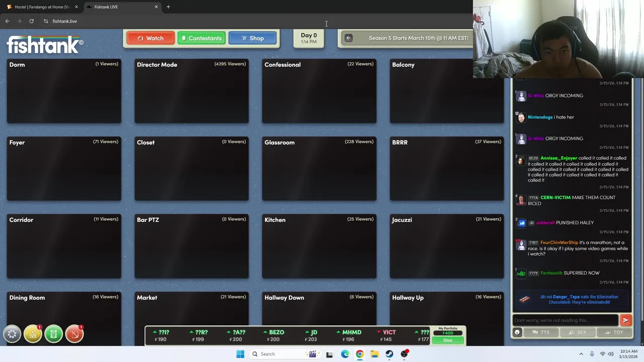Click the chat message input field
This screenshot has width=644, height=362.
point(566,320)
